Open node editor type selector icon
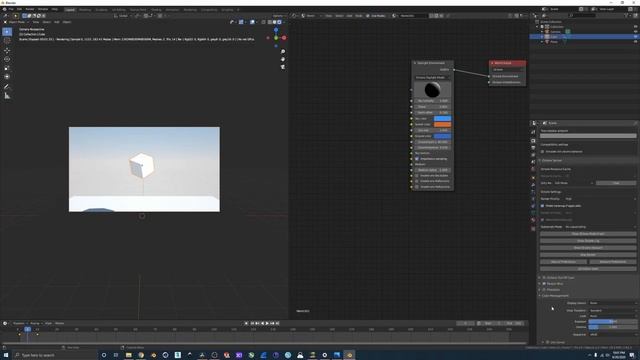This screenshot has height=360, width=640. [x=294, y=16]
